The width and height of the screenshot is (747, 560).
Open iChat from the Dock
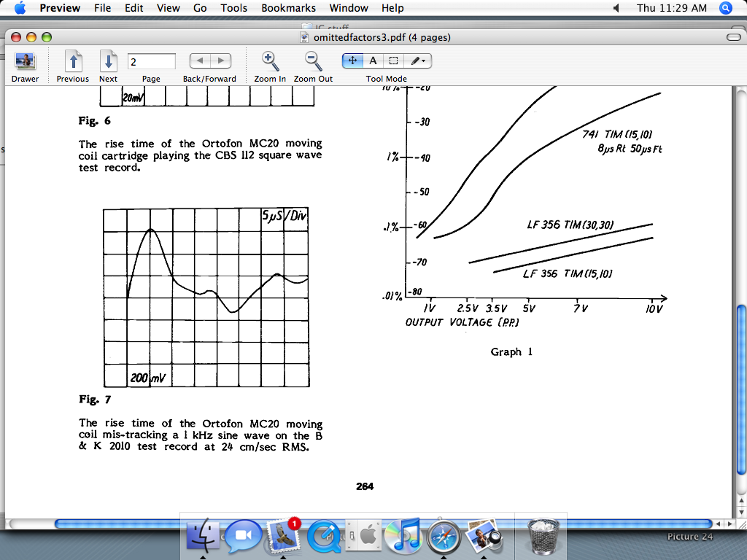(243, 536)
